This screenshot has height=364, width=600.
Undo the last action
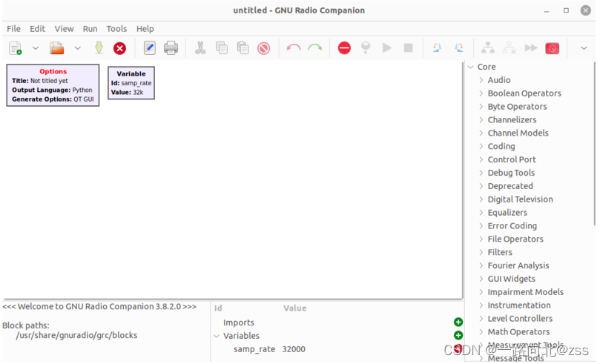pos(294,47)
